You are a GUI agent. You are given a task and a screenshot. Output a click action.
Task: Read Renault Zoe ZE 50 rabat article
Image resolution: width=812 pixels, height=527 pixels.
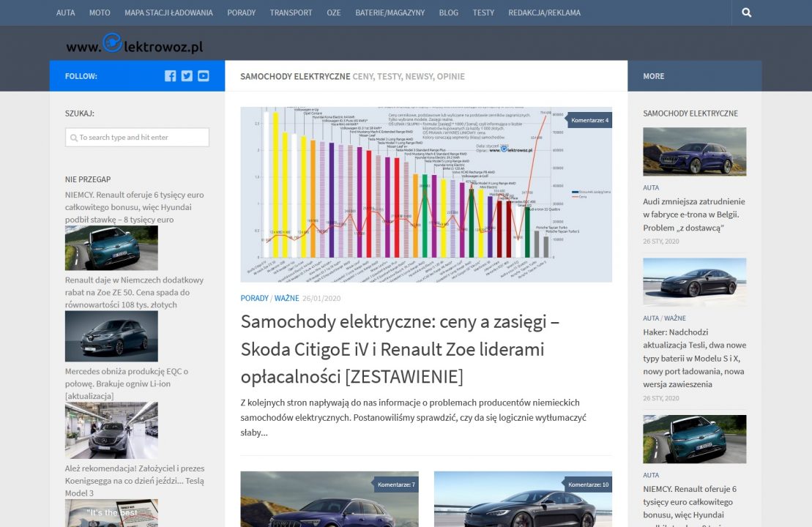tap(135, 293)
